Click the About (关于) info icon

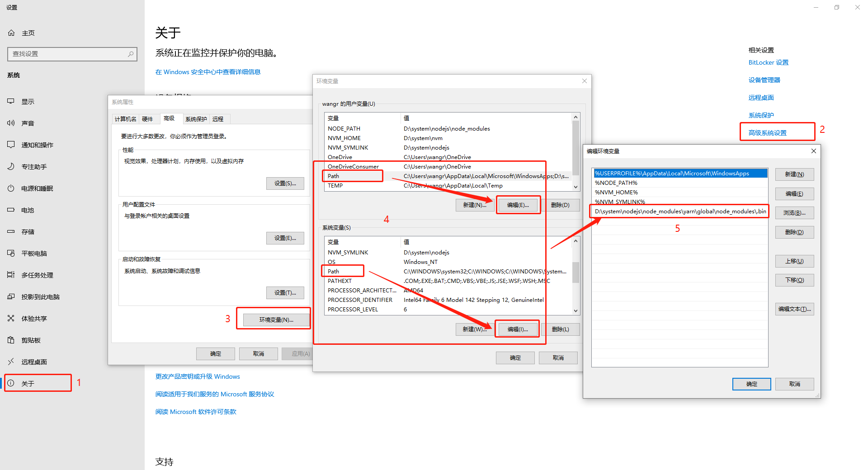(x=11, y=383)
